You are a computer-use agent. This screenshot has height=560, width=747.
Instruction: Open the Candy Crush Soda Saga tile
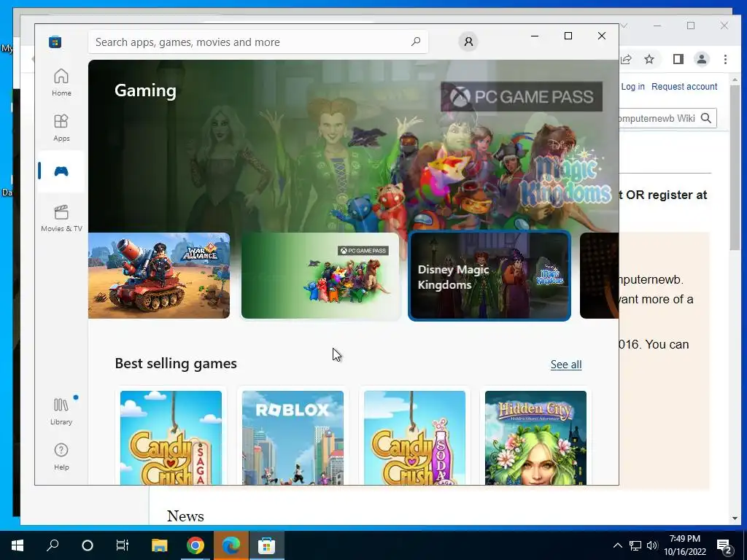pos(414,437)
